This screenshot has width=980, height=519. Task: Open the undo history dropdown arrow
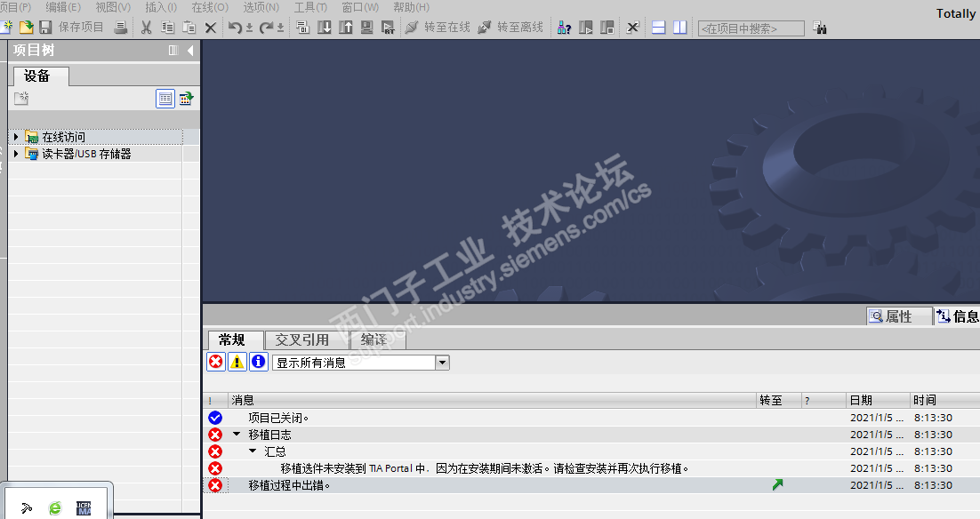[x=249, y=28]
